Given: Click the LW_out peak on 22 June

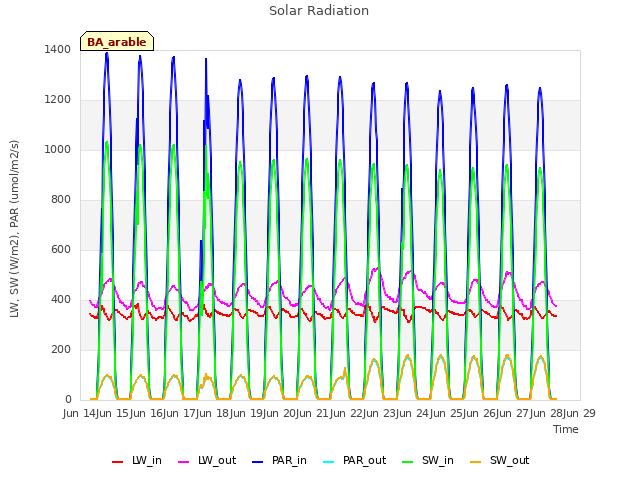Looking at the screenshot, I should click(376, 269).
